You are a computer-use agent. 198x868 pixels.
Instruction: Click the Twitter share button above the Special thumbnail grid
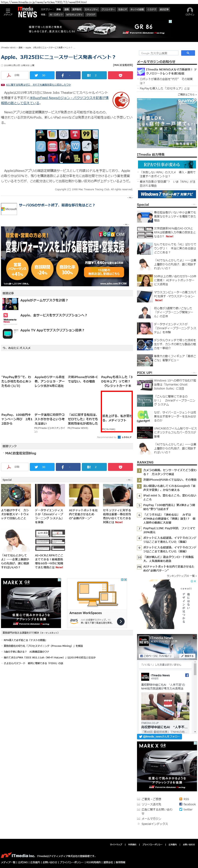pos(42,467)
